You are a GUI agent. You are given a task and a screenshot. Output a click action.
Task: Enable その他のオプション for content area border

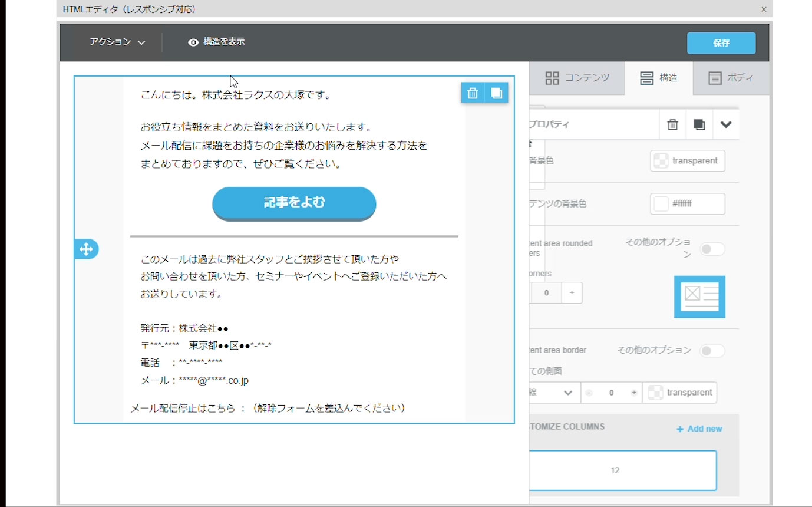click(712, 351)
